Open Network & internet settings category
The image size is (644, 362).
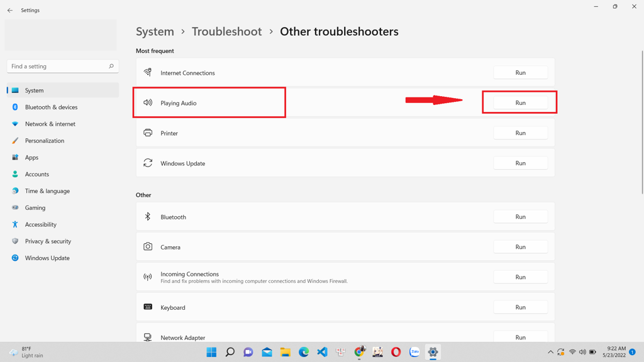click(63, 124)
